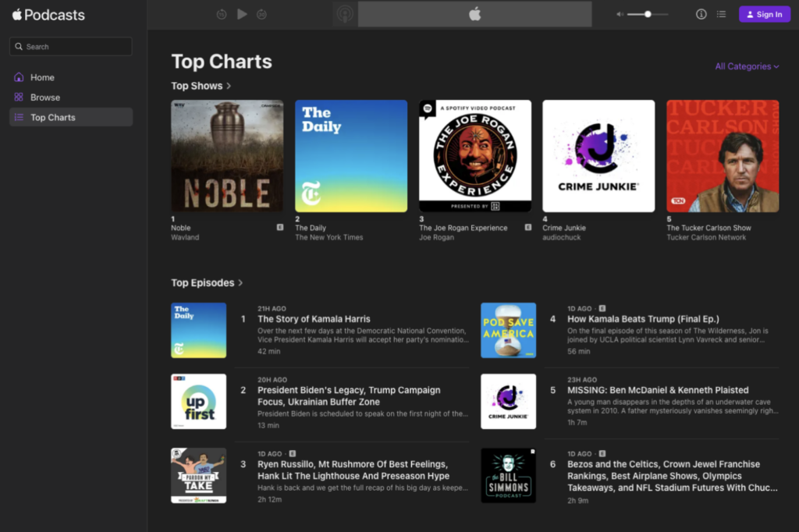Click the Top Charts list icon
Screen dimensions: 799x532
[x=19, y=117]
